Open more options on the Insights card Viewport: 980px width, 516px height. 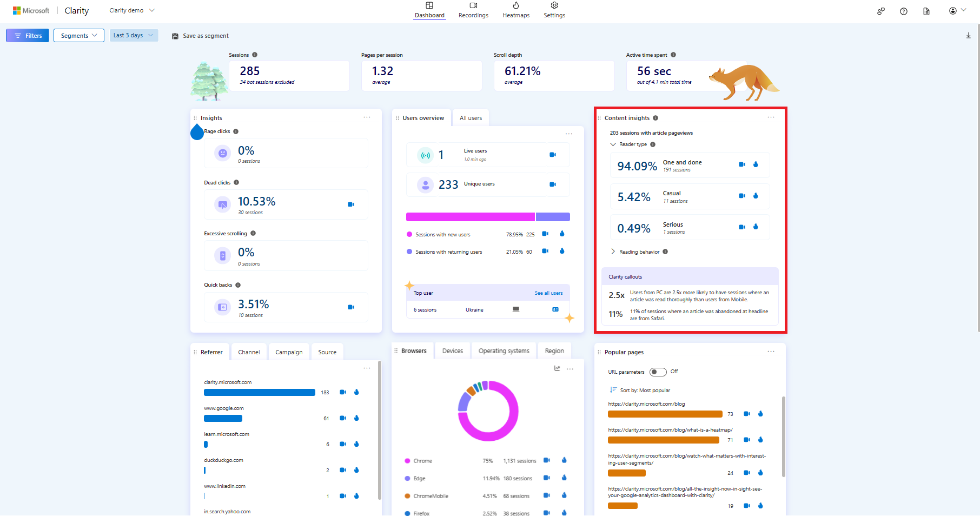click(367, 117)
